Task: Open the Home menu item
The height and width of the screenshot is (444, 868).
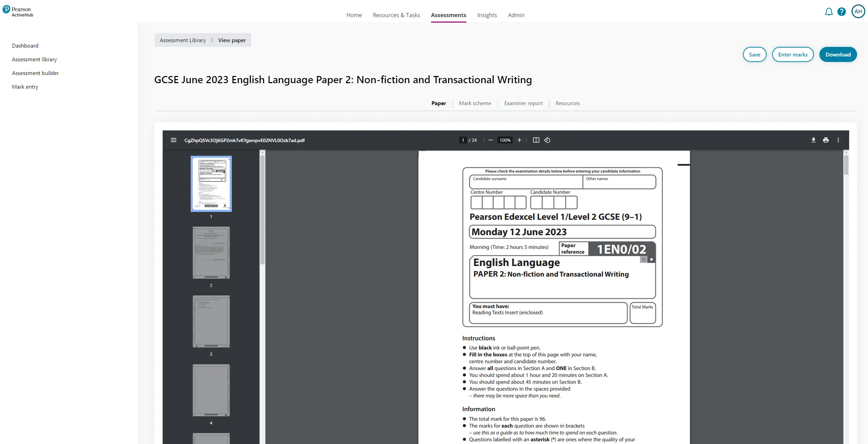Action: pyautogui.click(x=354, y=15)
